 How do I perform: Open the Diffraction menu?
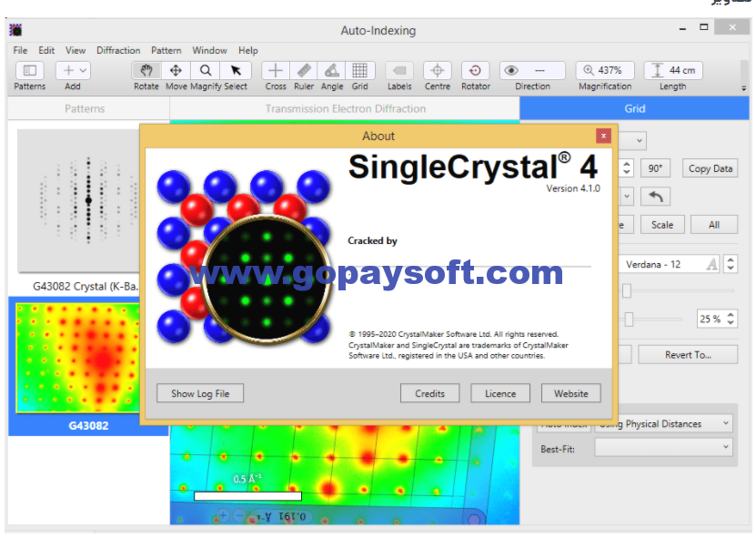[118, 50]
